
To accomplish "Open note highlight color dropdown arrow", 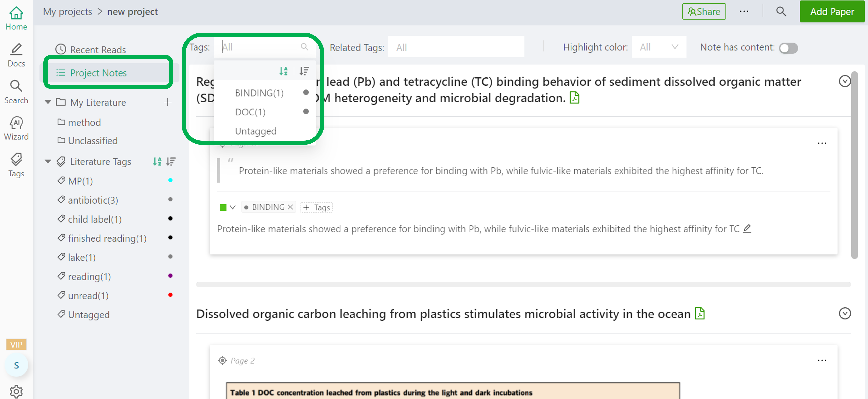I will pos(233,207).
